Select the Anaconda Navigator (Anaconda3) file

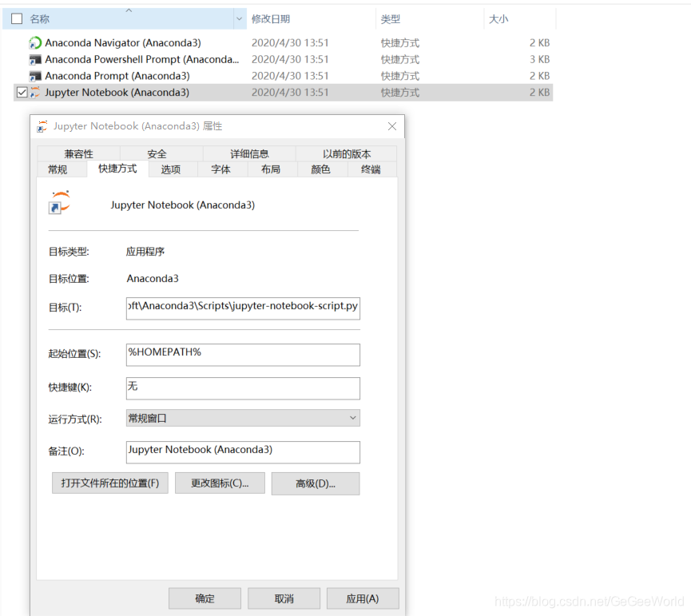123,42
